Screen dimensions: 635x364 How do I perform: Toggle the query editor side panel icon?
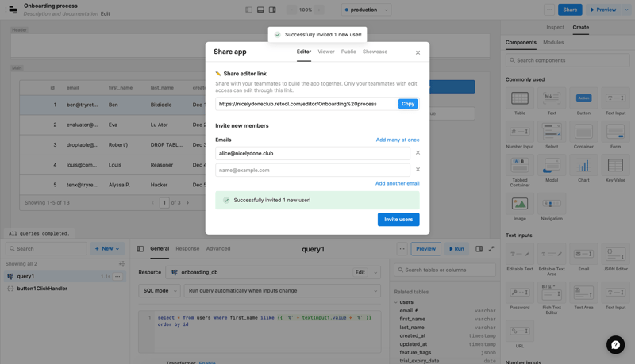click(479, 249)
